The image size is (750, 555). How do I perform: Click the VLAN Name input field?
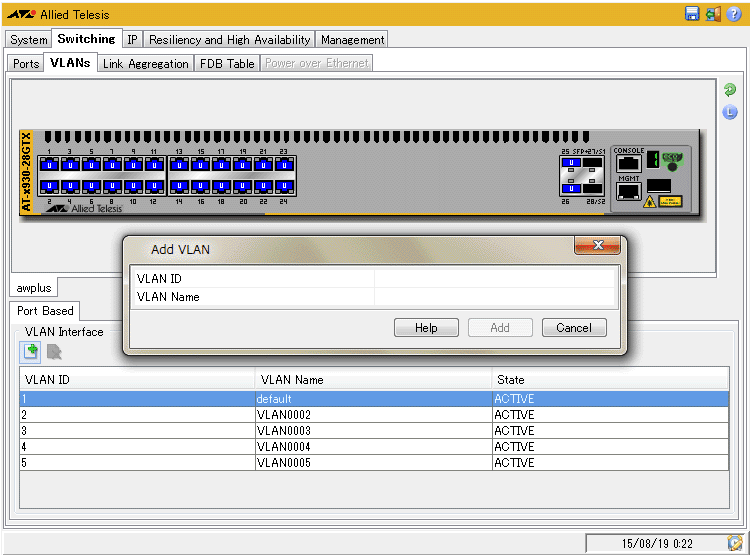pos(495,297)
